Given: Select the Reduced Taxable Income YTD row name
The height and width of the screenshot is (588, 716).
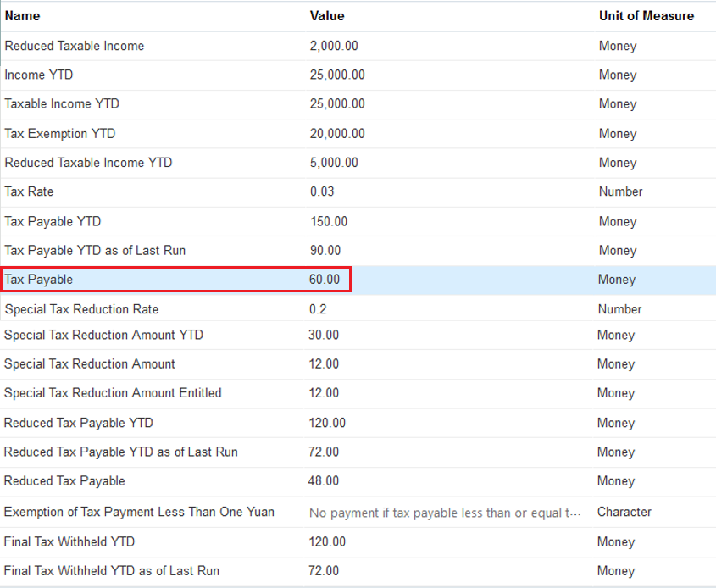Looking at the screenshot, I should [x=88, y=163].
